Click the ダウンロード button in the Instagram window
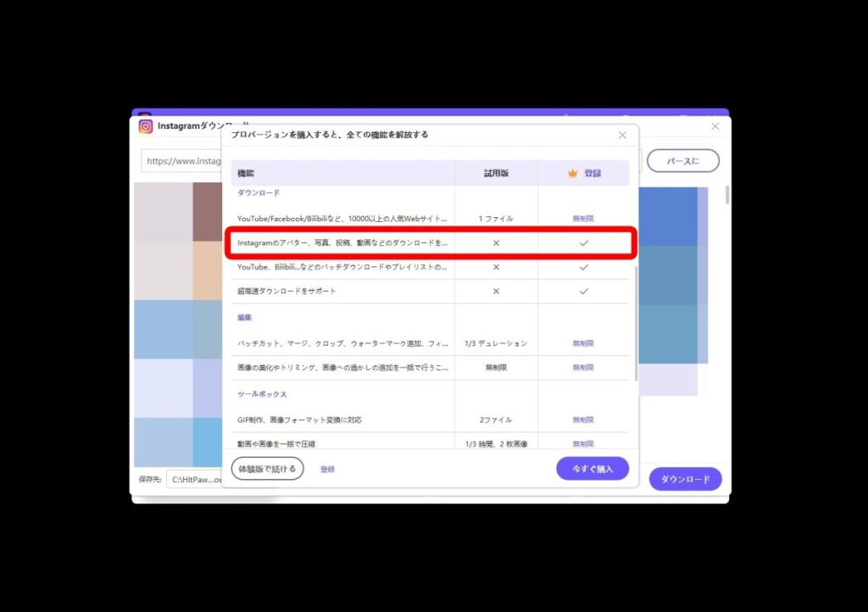Screen dimensions: 868x612 [685, 479]
